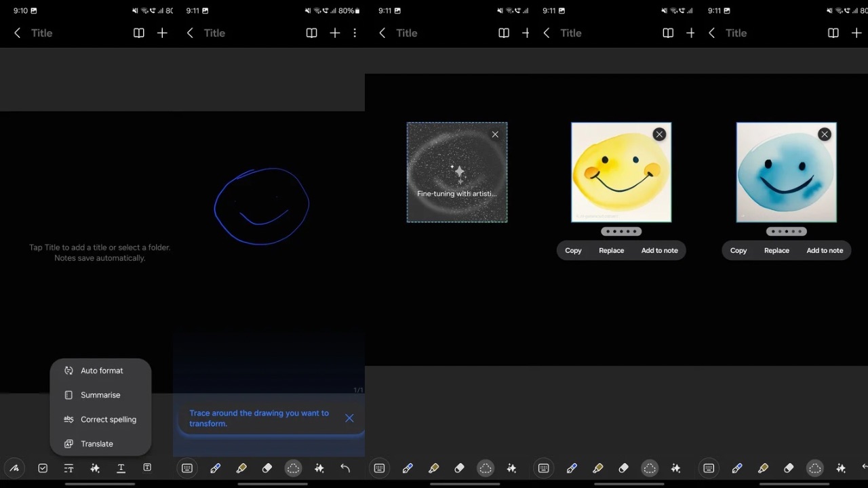Choose Translate in the popup menu
The width and height of the screenshot is (868, 488).
click(x=97, y=444)
